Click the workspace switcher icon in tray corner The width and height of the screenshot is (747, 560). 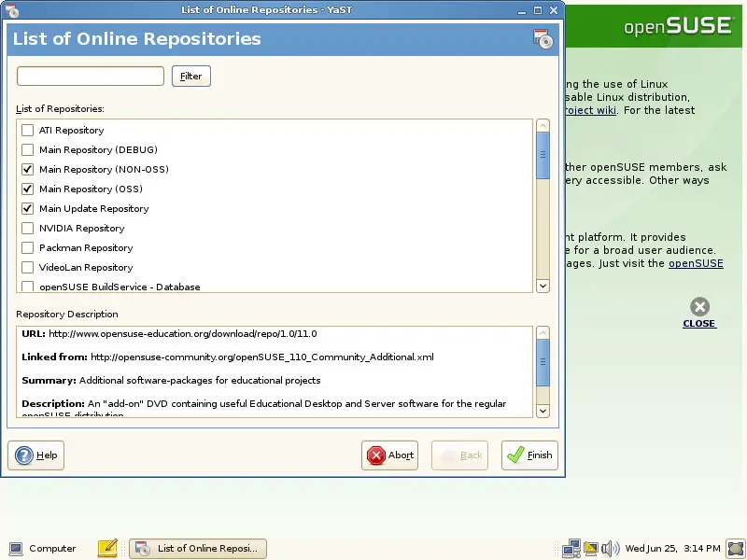pos(736,549)
